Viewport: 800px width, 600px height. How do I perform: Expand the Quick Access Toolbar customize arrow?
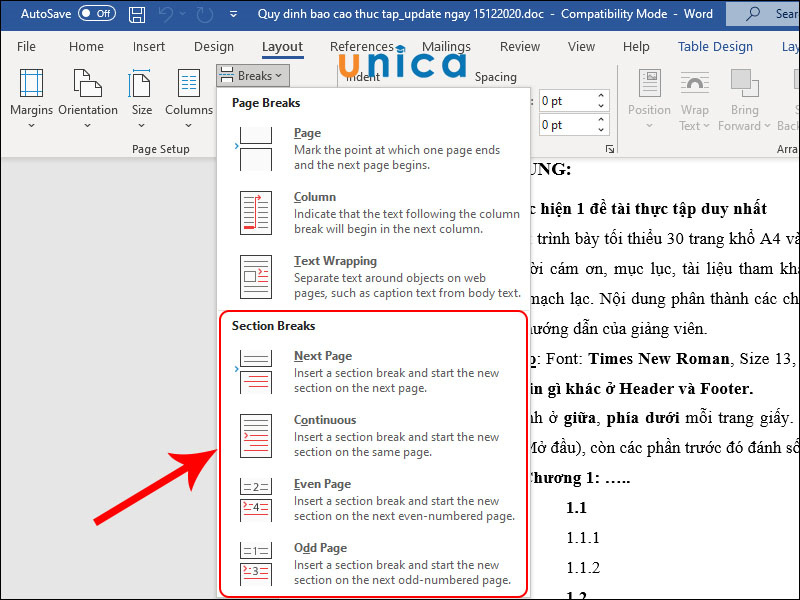pyautogui.click(x=233, y=15)
